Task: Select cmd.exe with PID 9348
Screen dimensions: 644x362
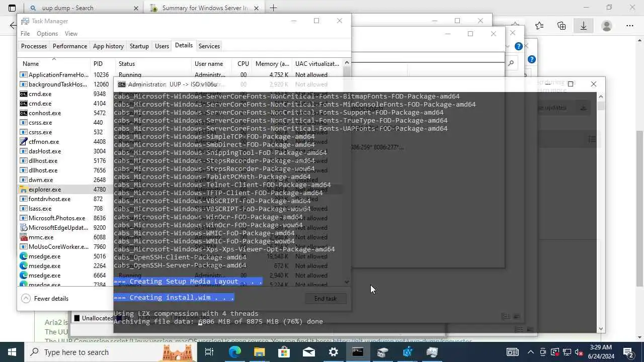Action: (65, 94)
